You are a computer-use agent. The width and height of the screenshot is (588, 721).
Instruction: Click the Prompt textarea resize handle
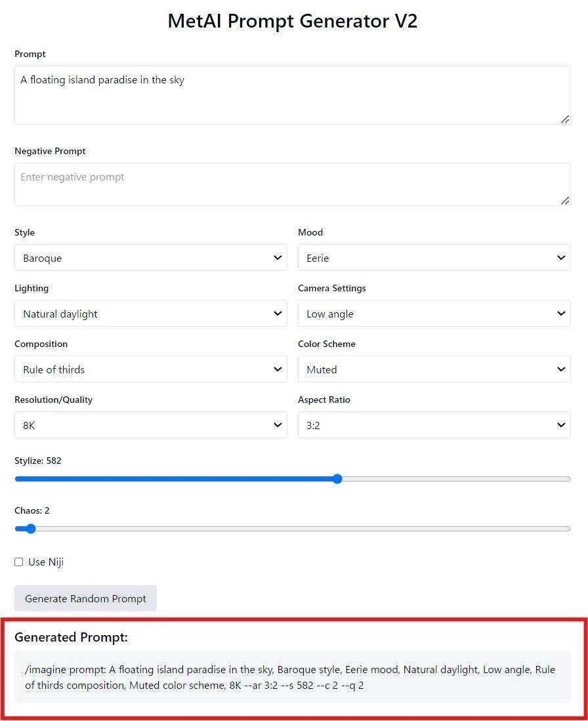click(565, 119)
